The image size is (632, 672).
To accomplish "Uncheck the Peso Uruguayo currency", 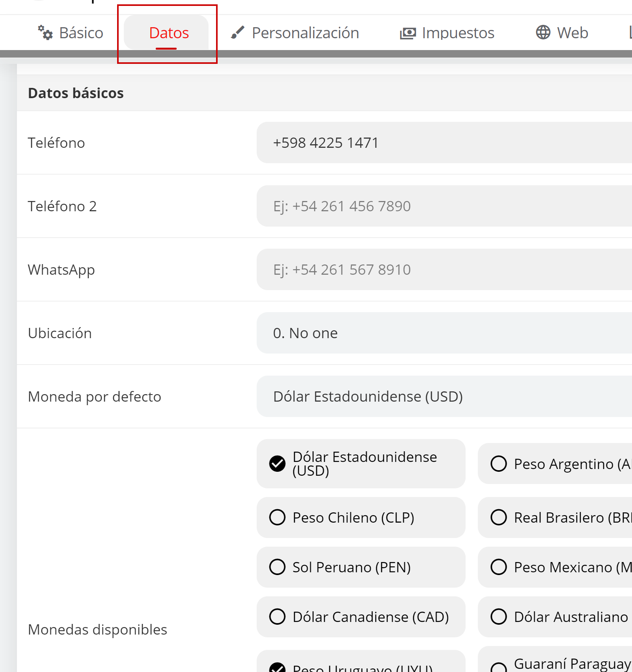I will [x=278, y=668].
